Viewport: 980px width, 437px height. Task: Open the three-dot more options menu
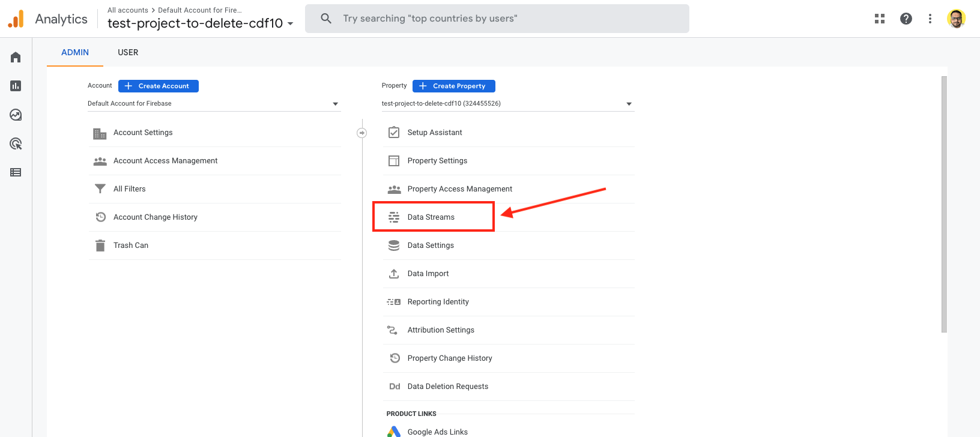click(930, 19)
